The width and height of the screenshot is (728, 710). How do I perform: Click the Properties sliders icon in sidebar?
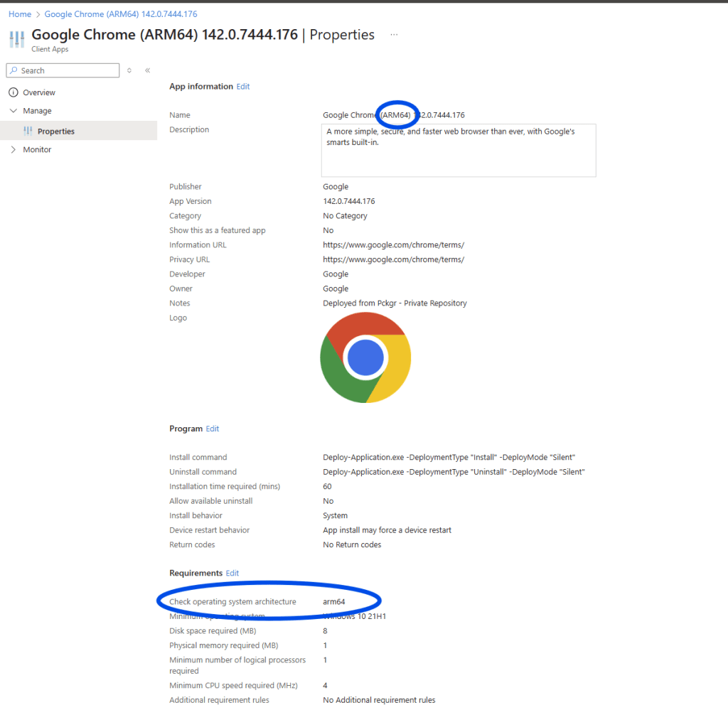click(28, 131)
